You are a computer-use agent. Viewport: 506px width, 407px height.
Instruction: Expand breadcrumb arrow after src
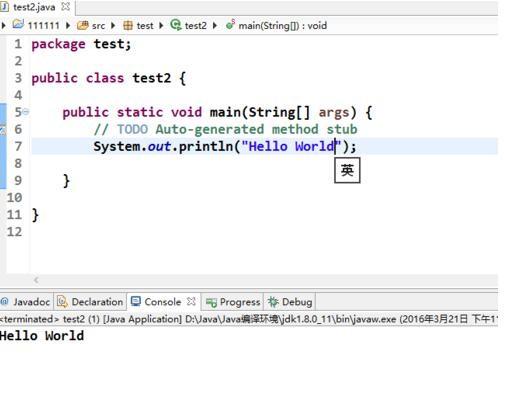113,25
